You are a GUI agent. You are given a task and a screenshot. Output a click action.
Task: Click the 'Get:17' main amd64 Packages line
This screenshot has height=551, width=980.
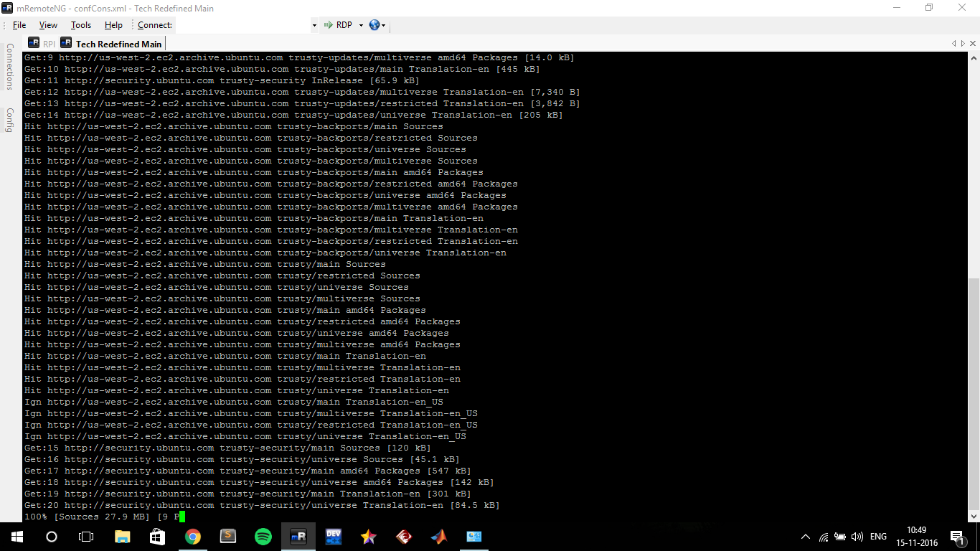click(248, 471)
